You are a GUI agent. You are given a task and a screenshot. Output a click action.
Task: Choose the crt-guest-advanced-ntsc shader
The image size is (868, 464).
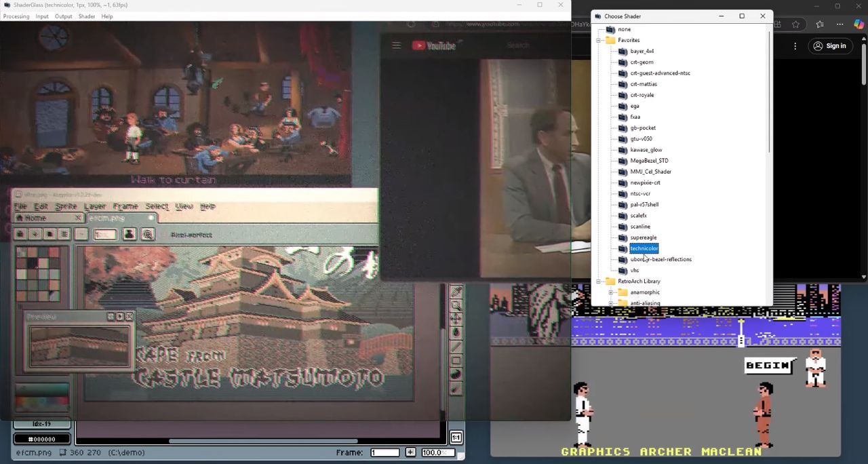[660, 73]
